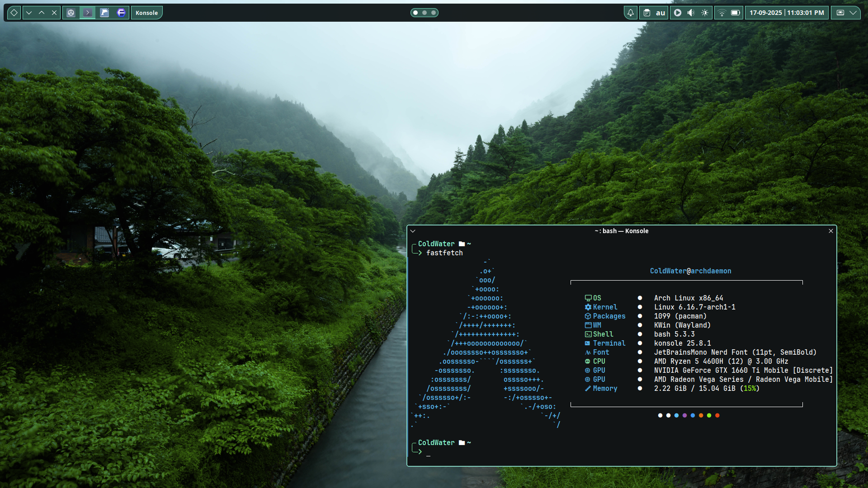Click the 'Kernel' label in fastfetch output
Screen dimensions: 868x488
click(x=605, y=307)
